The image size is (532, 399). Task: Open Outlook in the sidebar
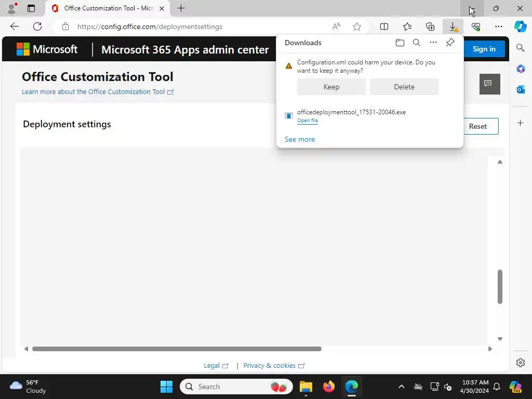coord(521,89)
